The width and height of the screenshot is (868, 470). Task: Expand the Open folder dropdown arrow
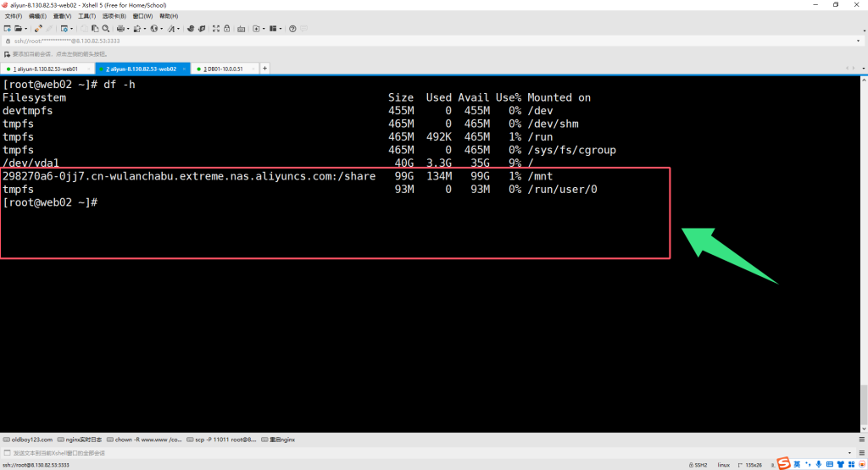click(x=27, y=28)
